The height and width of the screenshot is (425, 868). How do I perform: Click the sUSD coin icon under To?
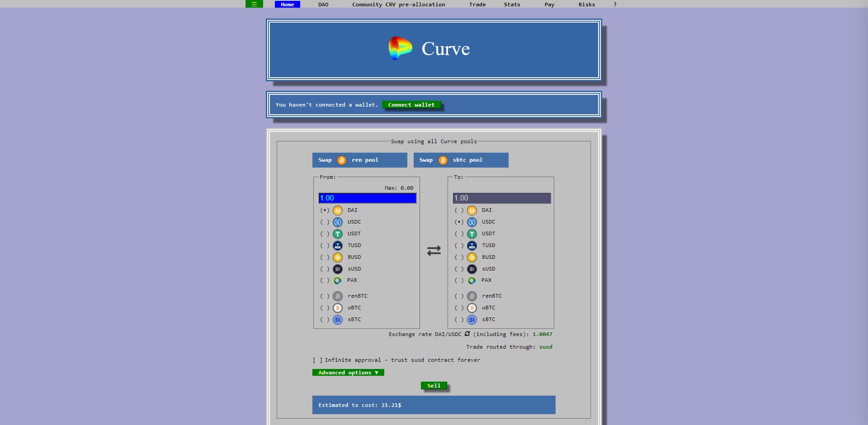472,269
